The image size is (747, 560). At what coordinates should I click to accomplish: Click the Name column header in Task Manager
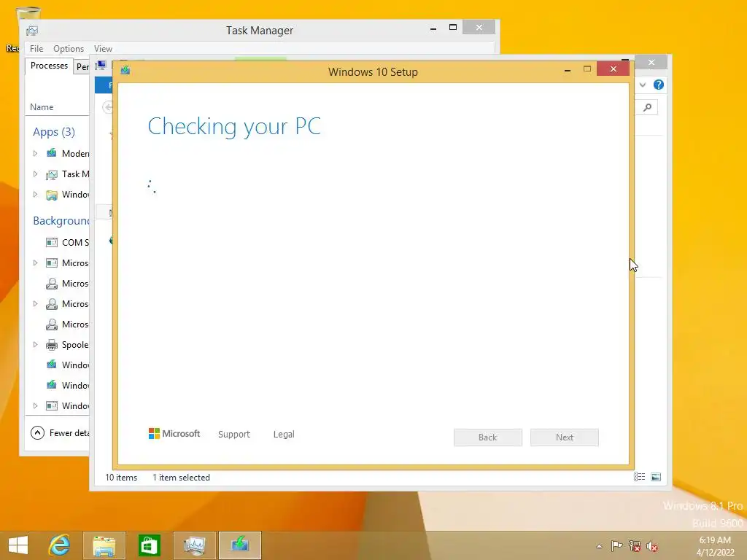coord(42,107)
